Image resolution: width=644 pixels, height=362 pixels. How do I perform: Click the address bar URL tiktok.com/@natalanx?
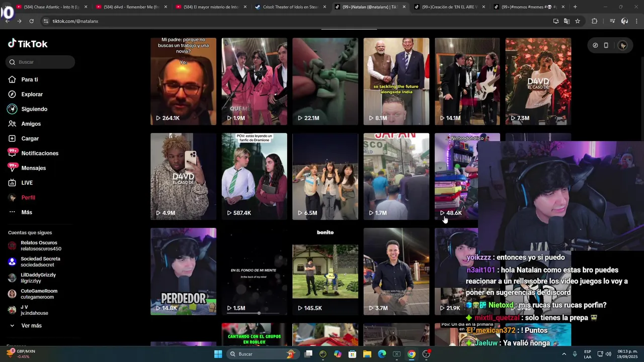tap(75, 21)
